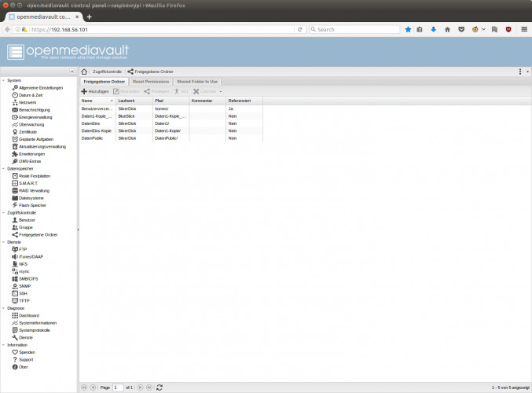Refresh the shared folders grid
This screenshot has width=532, height=393.
160,387
